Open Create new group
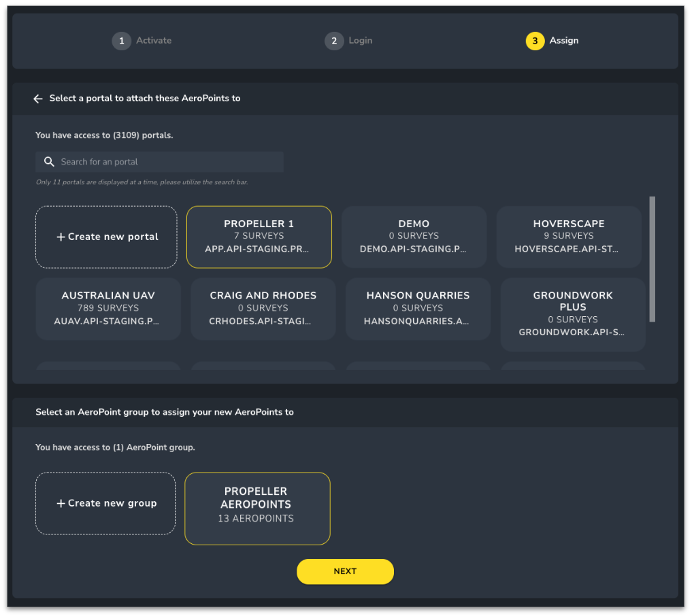 point(105,503)
